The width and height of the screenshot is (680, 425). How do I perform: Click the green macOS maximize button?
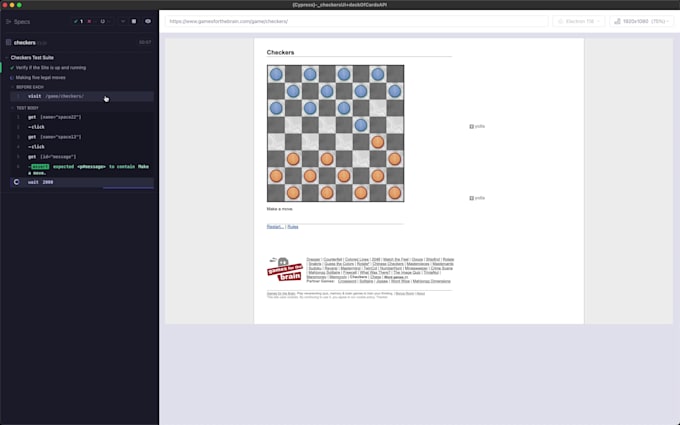pos(19,5)
